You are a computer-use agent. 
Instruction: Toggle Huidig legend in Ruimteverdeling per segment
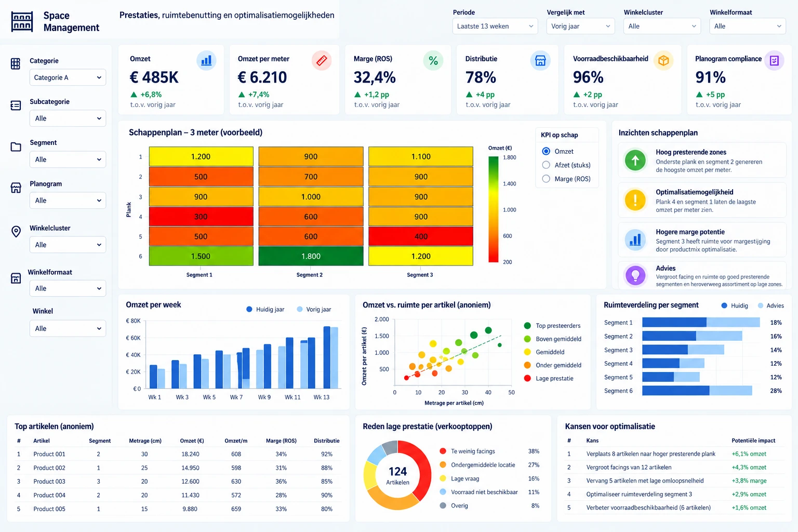click(x=735, y=305)
